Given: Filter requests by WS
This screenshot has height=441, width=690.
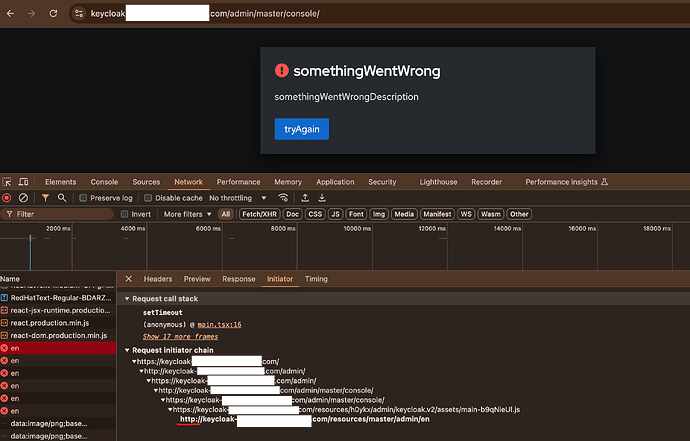Looking at the screenshot, I should 466,214.
